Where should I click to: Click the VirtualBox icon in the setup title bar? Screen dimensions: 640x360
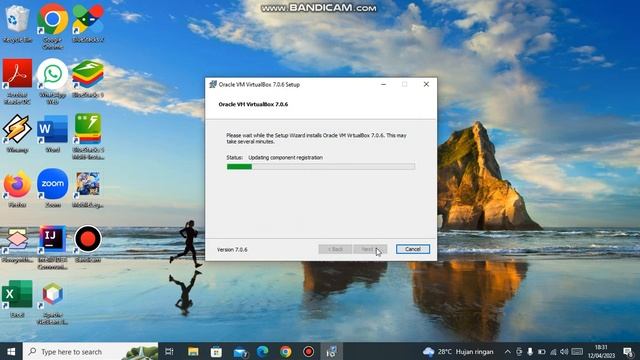[x=213, y=84]
